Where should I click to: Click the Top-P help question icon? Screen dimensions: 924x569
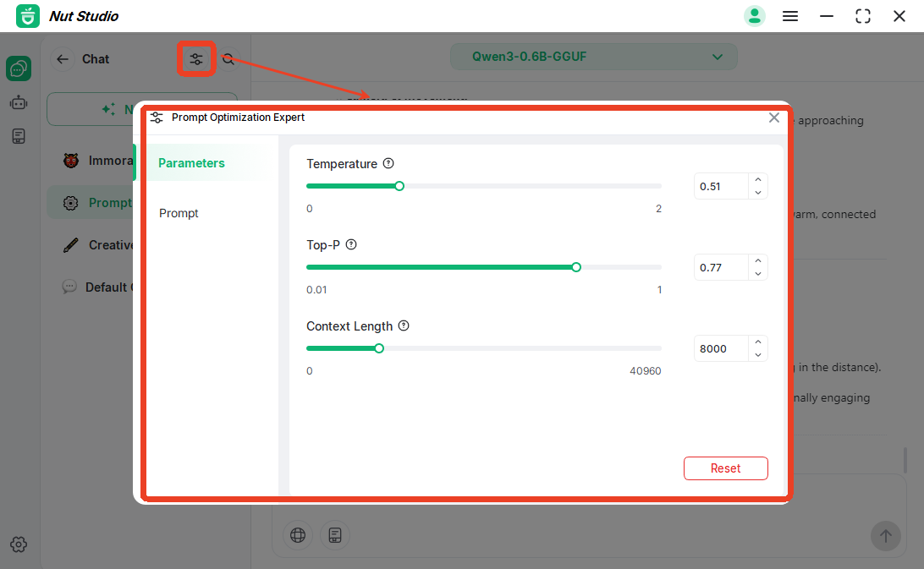pos(351,244)
